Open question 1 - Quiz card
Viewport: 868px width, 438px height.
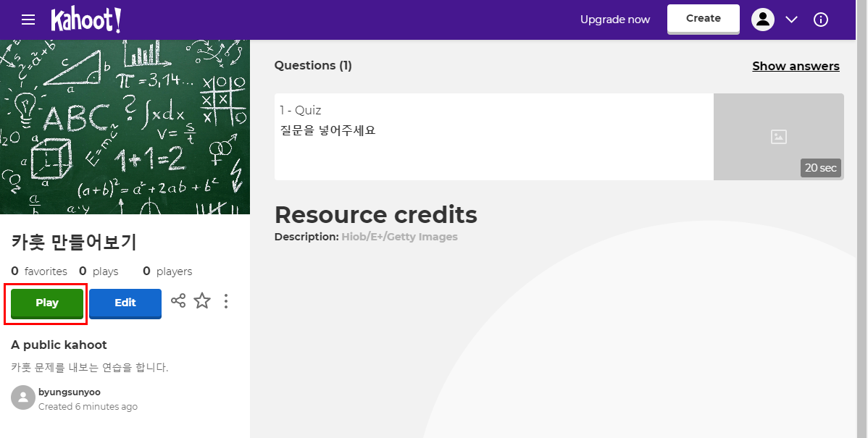[559, 137]
